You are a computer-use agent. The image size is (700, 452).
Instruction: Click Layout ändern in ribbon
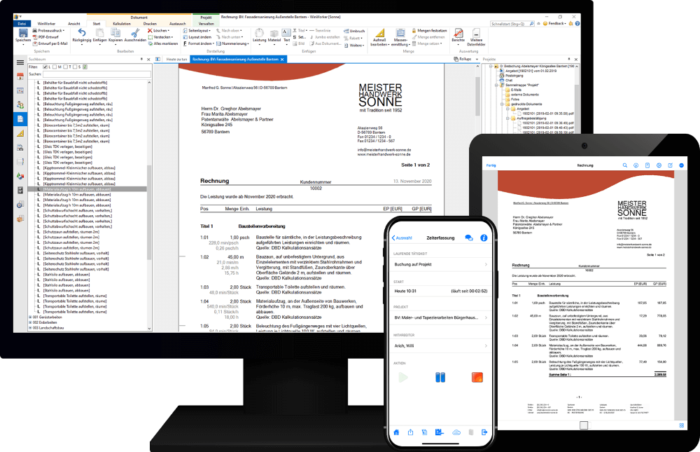pos(197,37)
